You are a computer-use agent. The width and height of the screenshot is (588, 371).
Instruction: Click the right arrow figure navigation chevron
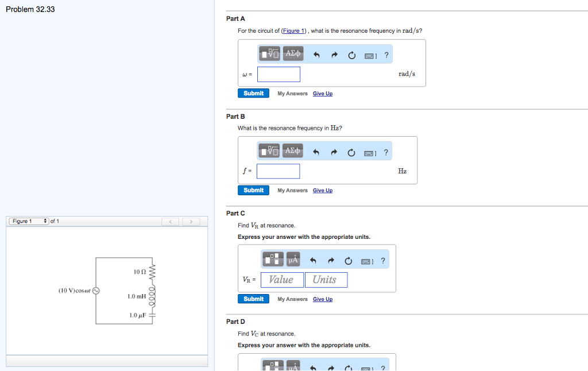[x=191, y=221]
